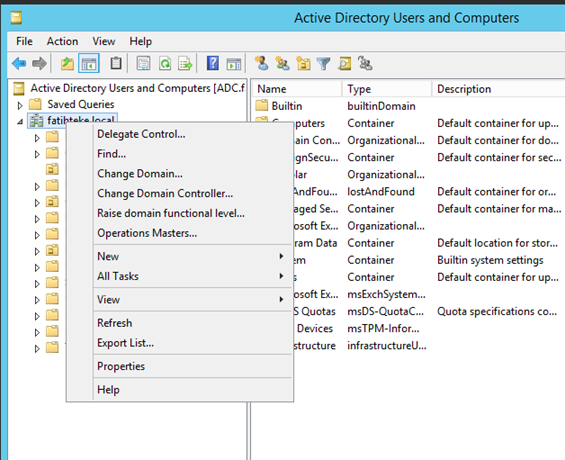Open the View menu in the menu bar
The image size is (565, 460).
coord(104,41)
